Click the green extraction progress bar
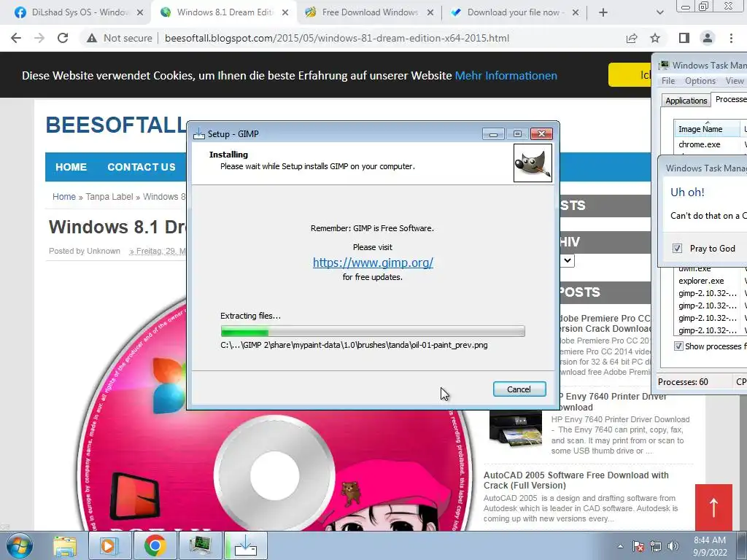The height and width of the screenshot is (560, 747). (x=373, y=331)
